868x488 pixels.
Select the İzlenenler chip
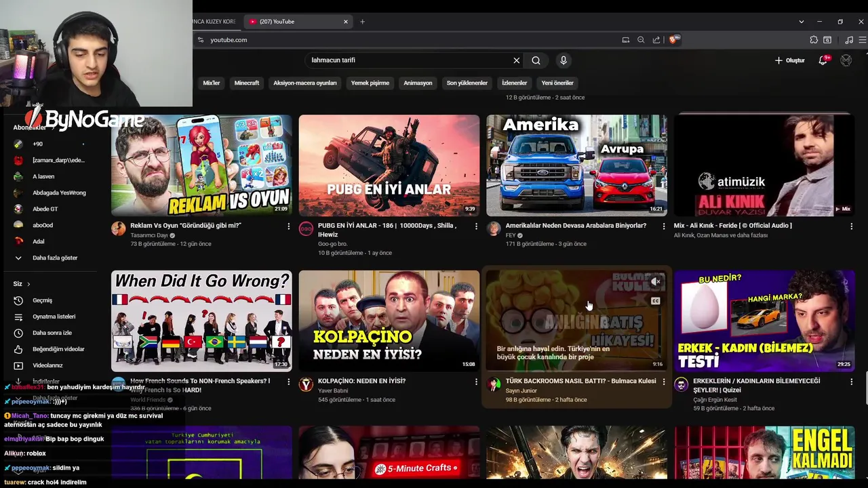pos(514,83)
